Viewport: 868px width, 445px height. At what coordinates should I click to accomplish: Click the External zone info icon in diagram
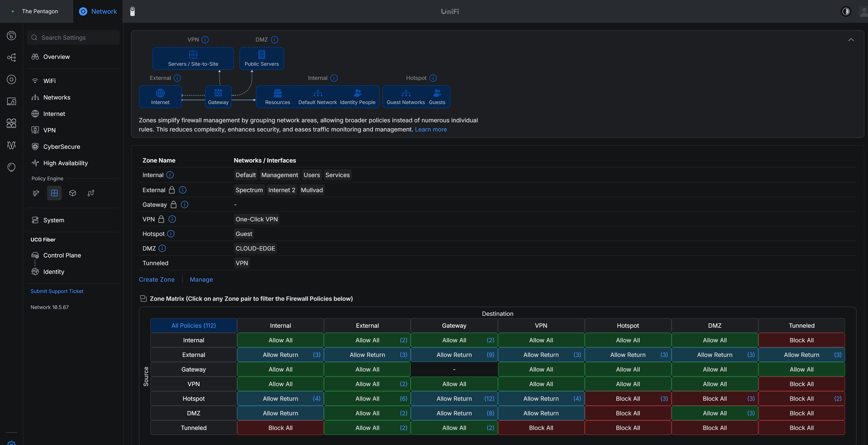177,78
